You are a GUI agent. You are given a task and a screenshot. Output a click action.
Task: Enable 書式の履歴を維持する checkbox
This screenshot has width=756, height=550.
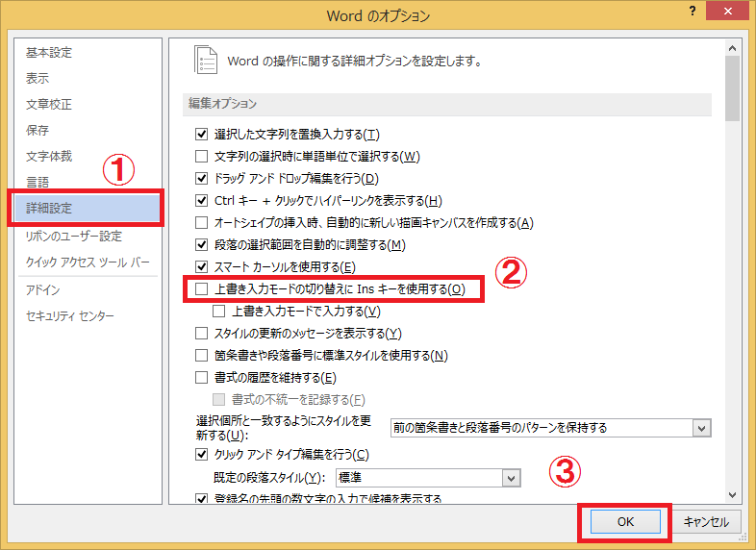click(201, 378)
